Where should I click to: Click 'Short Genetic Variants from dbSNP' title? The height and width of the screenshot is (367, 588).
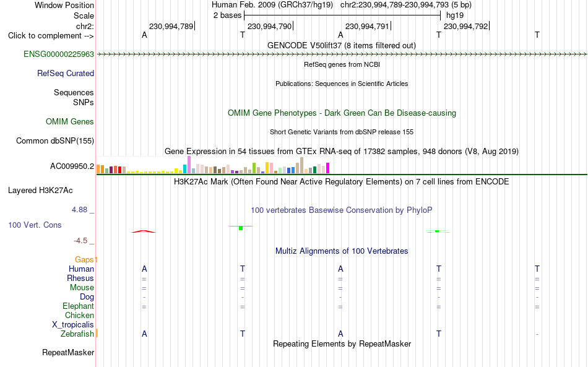click(342, 132)
